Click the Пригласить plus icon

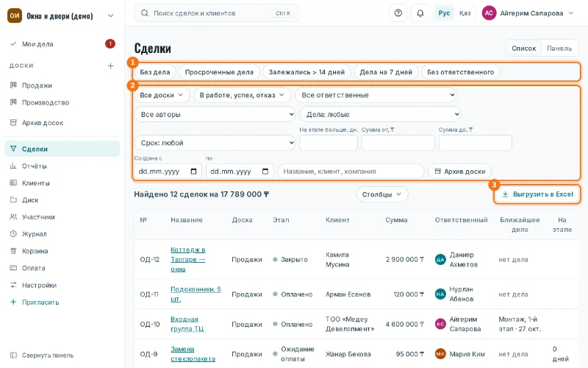click(x=13, y=302)
